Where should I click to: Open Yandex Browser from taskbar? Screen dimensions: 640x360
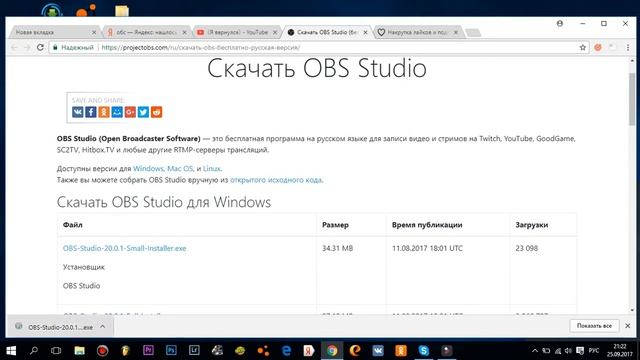click(x=309, y=350)
